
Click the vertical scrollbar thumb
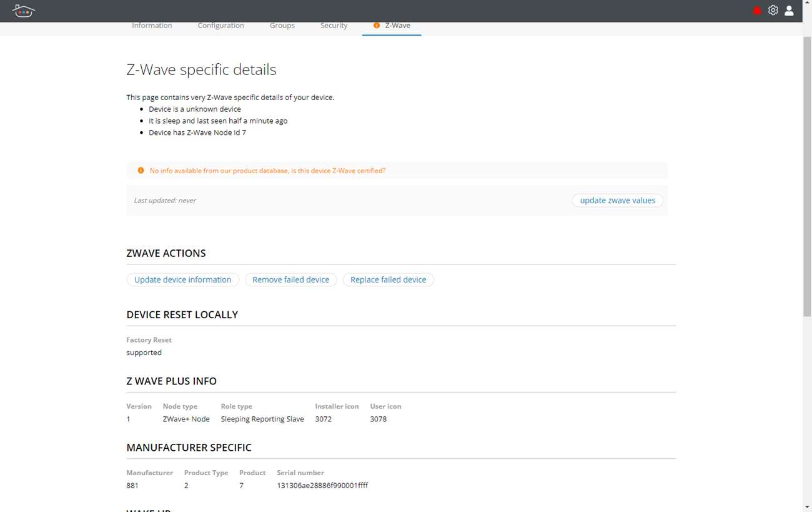coord(807,175)
